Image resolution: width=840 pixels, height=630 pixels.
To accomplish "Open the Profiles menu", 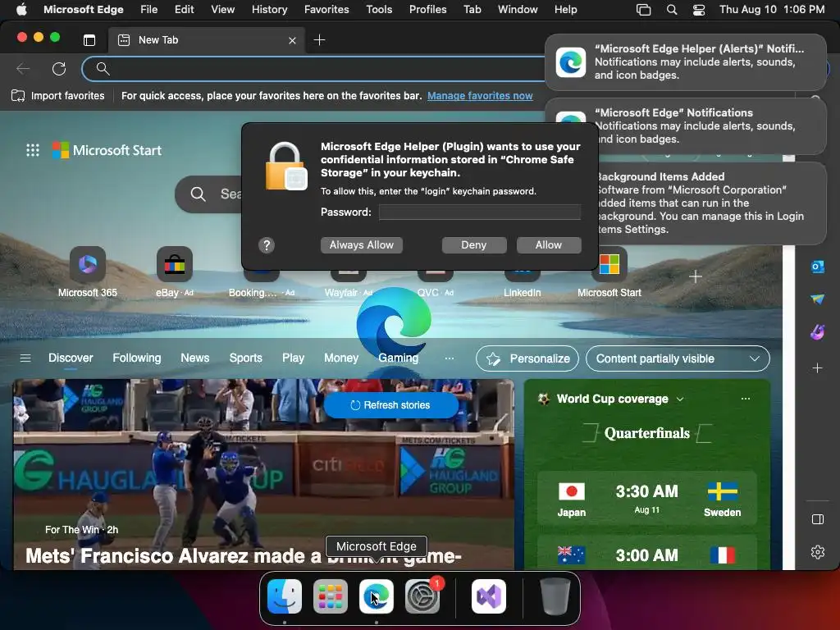I will point(427,9).
